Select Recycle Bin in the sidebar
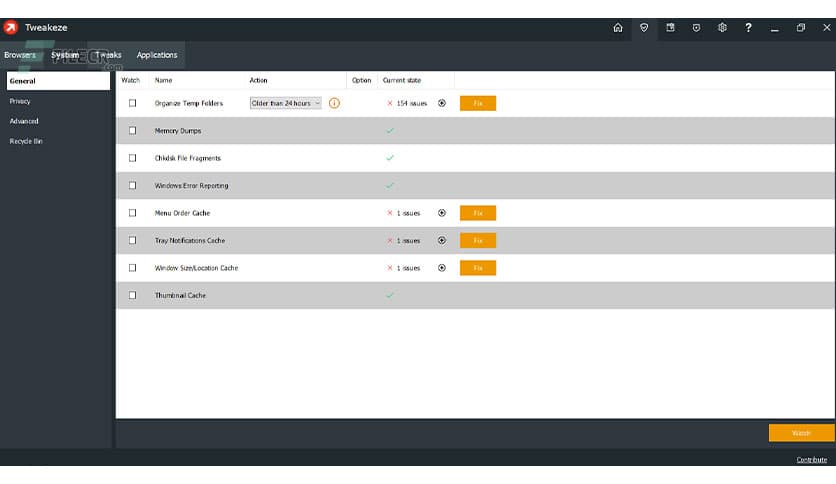Image resolution: width=836 pixels, height=484 pixels. point(26,141)
